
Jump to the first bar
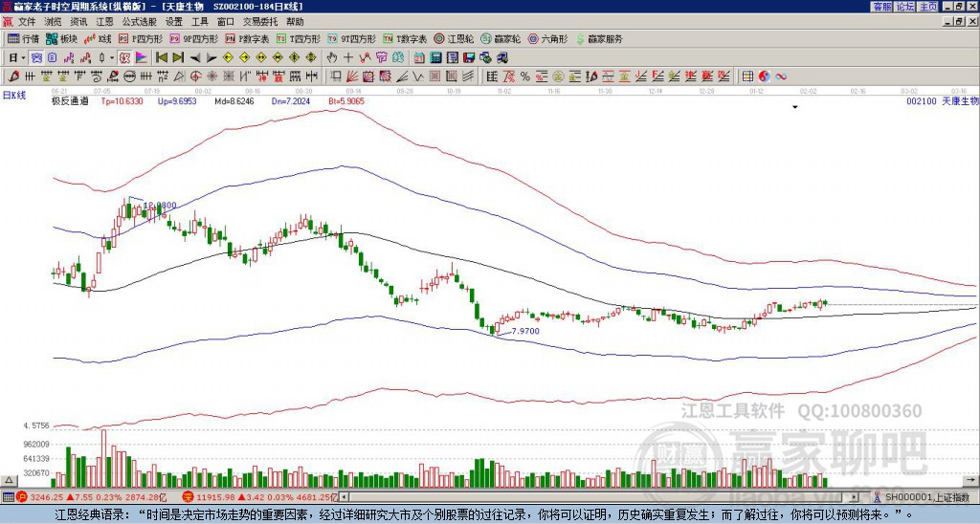pyautogui.click(x=161, y=58)
